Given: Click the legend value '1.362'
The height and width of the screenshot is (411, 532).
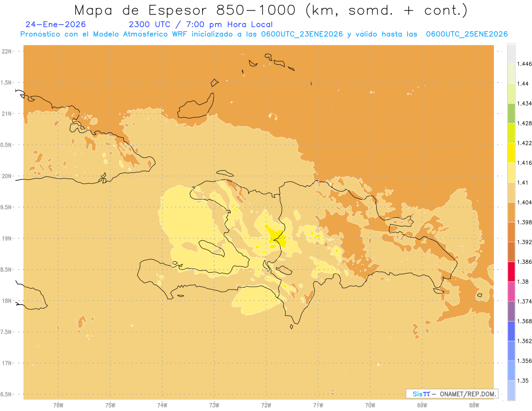Looking at the screenshot, I should point(524,341).
